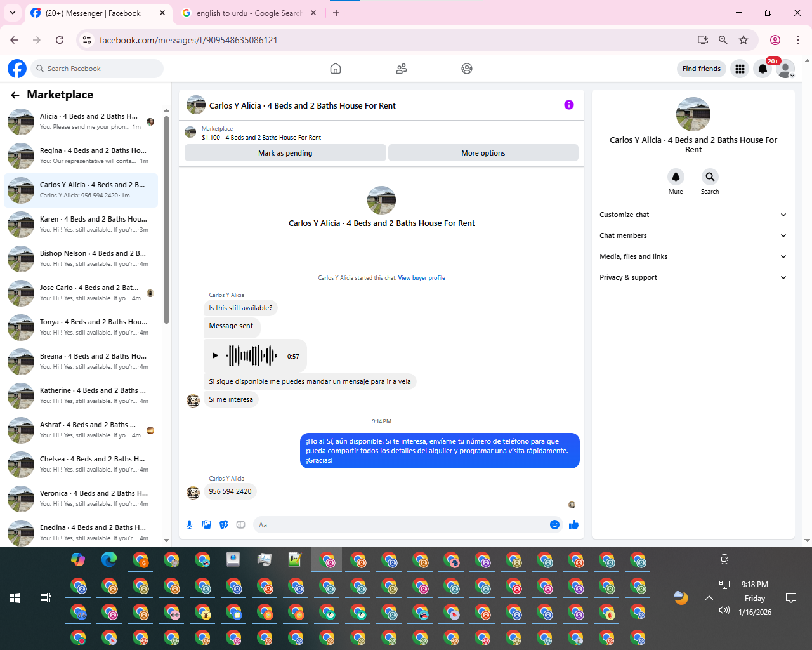
Task: Send a thumbs-up like
Action: [573, 524]
